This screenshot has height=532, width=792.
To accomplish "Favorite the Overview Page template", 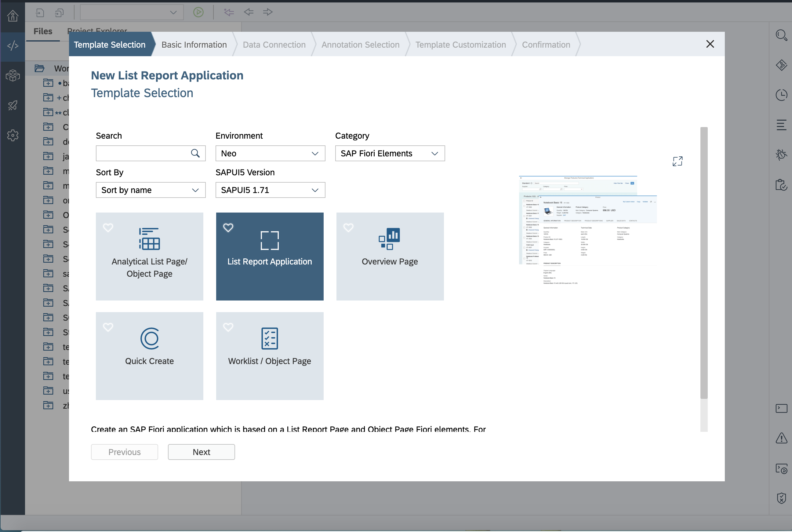I will (x=348, y=227).
